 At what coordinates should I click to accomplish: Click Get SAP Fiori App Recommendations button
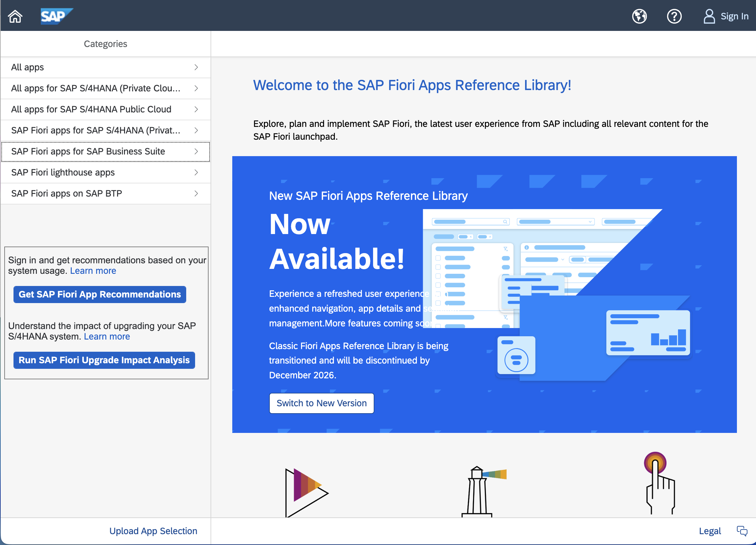100,294
